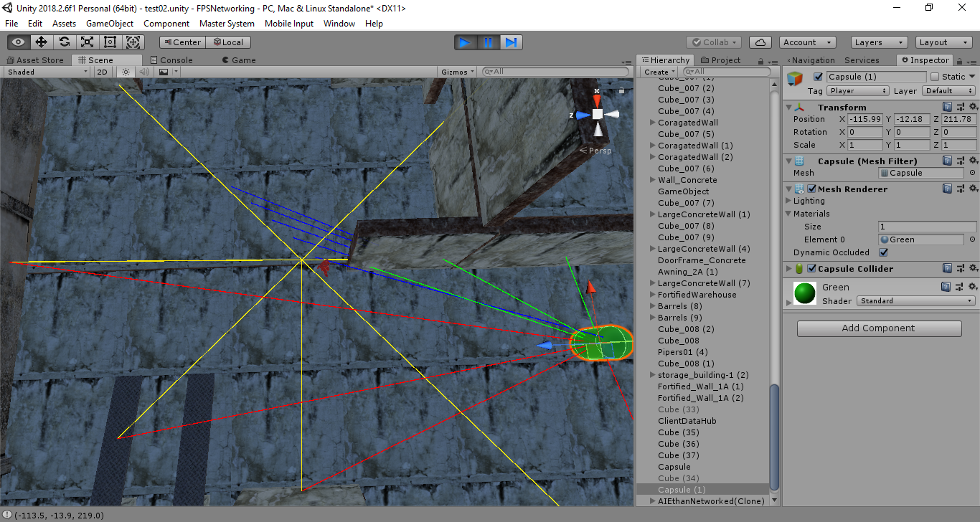
Task: Select ClientDataHub in Hierarchy
Action: click(687, 421)
